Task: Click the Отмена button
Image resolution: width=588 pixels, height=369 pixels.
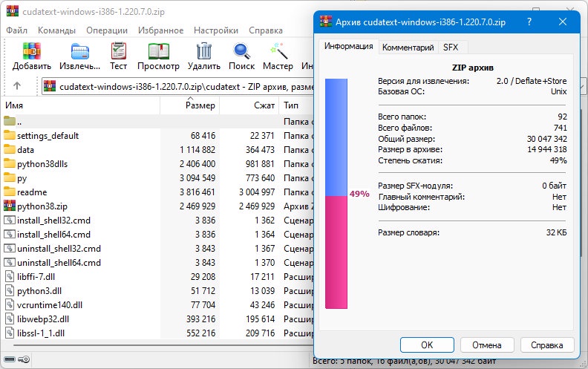Action: coord(487,344)
